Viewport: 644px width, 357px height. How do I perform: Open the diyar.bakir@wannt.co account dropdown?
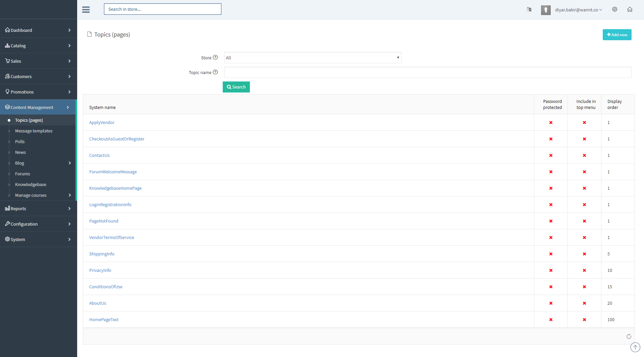pos(578,10)
